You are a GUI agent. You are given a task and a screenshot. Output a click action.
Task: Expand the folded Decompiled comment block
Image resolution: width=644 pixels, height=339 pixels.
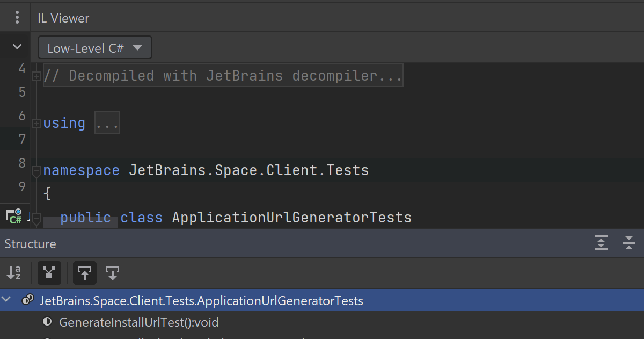click(36, 76)
